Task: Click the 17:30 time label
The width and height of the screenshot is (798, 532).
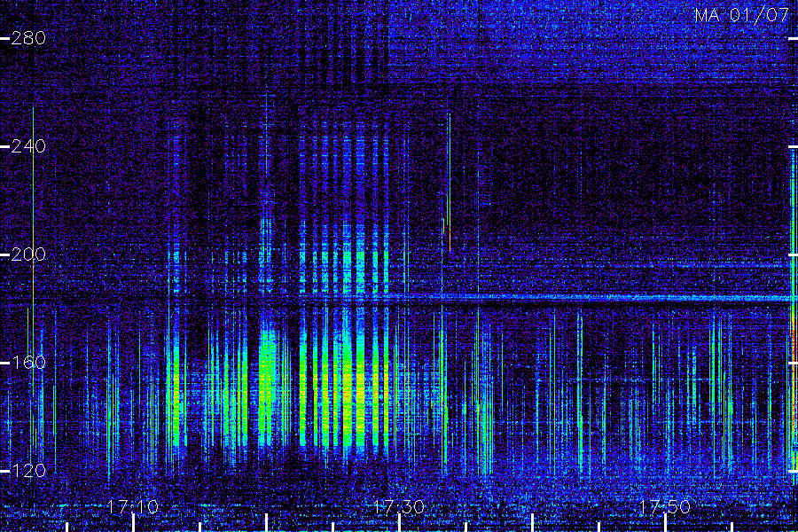Action: pyautogui.click(x=398, y=506)
